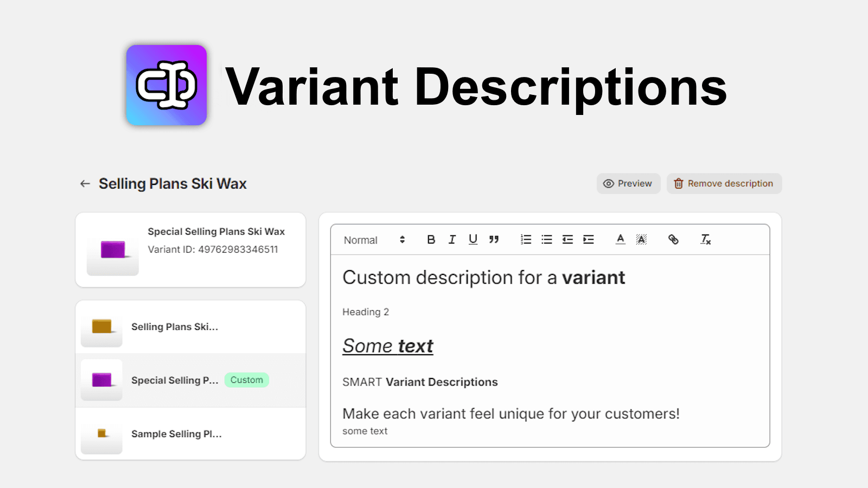This screenshot has height=488, width=868.
Task: Underline the selected text
Action: (x=473, y=239)
